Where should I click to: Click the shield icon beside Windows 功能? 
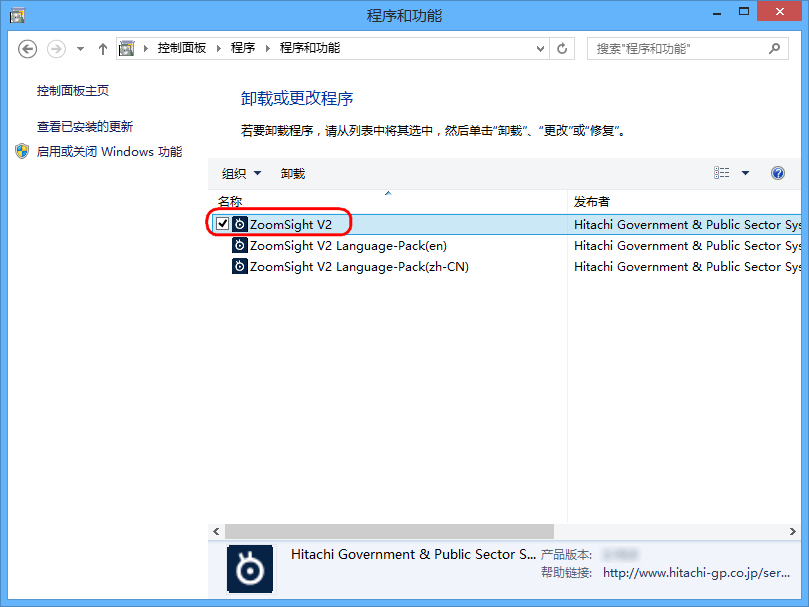coord(22,151)
